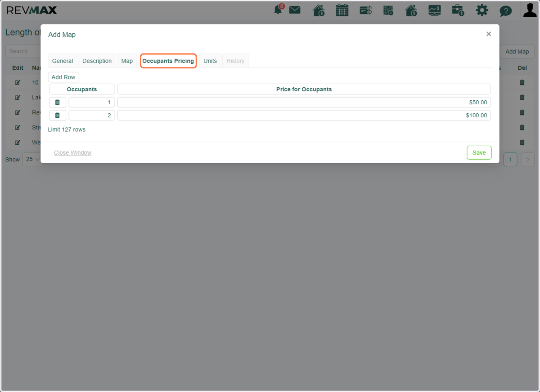540x392 pixels.
Task: Click the price field showing $100.00
Action: (304, 116)
